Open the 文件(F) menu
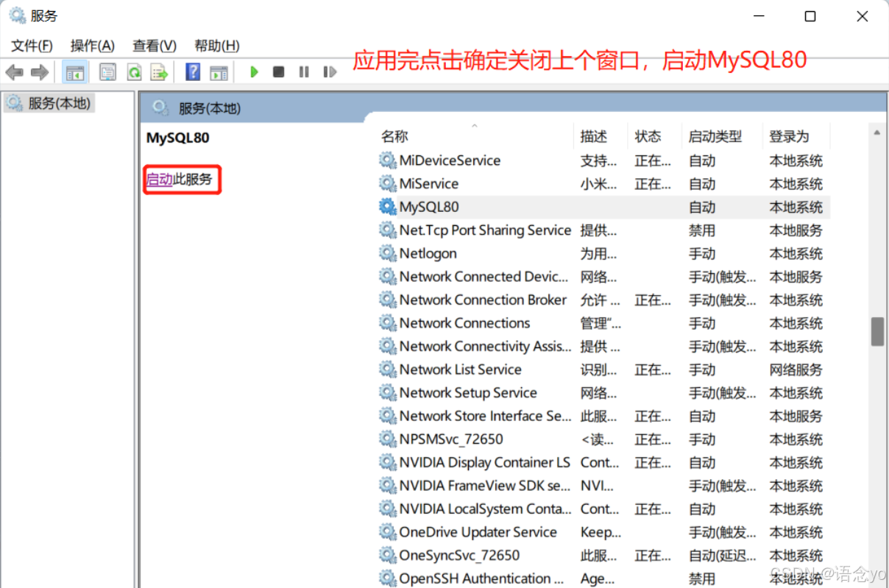Viewport: 889px width, 588px height. pos(32,46)
